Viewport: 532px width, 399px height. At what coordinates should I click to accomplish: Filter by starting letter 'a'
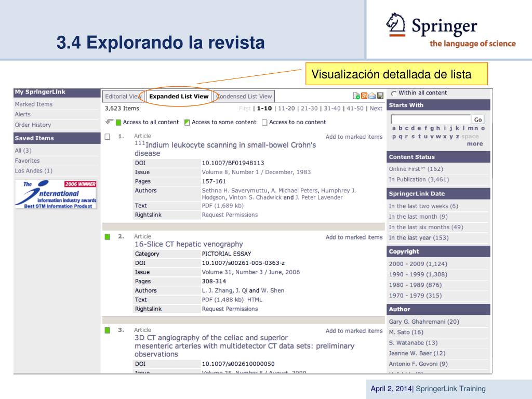[x=394, y=128]
